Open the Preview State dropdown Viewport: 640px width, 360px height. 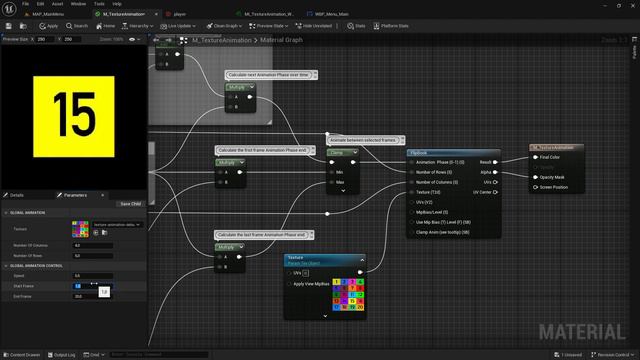pyautogui.click(x=269, y=26)
